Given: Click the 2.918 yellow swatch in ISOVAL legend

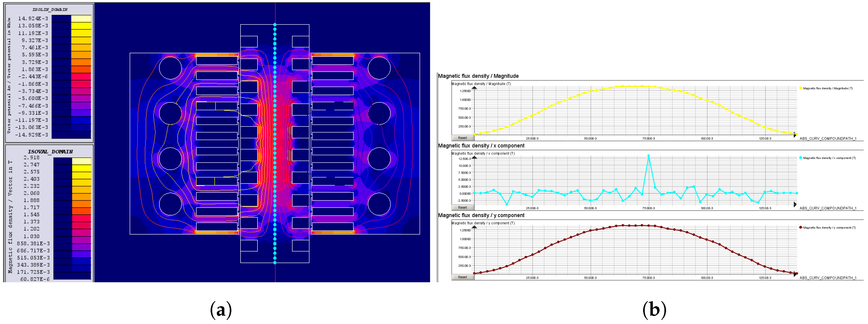Looking at the screenshot, I should coord(81,161).
